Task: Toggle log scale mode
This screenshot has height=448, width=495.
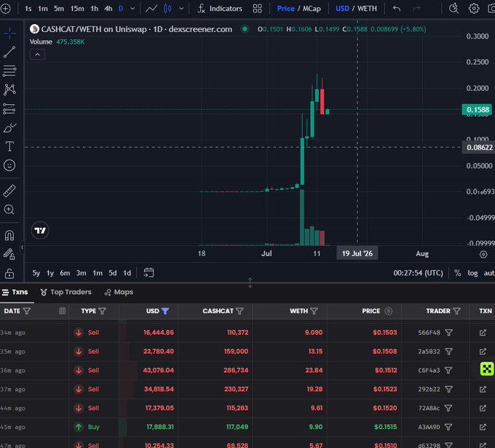Action: tap(472, 273)
